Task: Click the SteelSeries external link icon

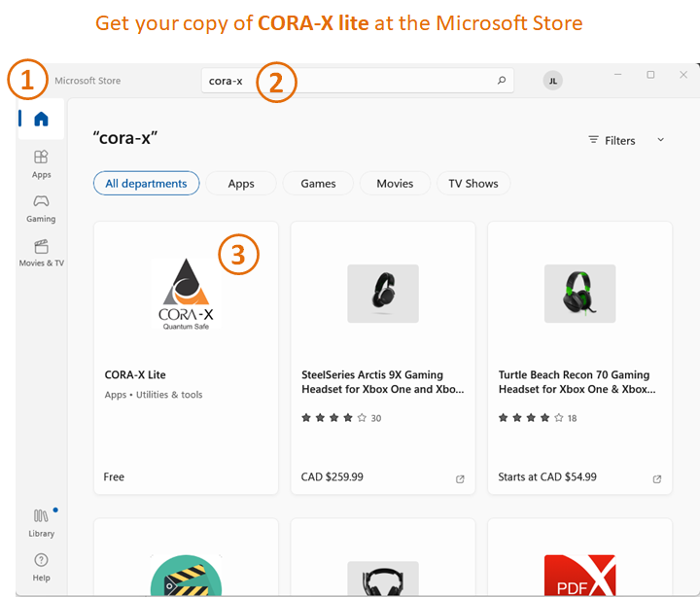Action: click(460, 479)
